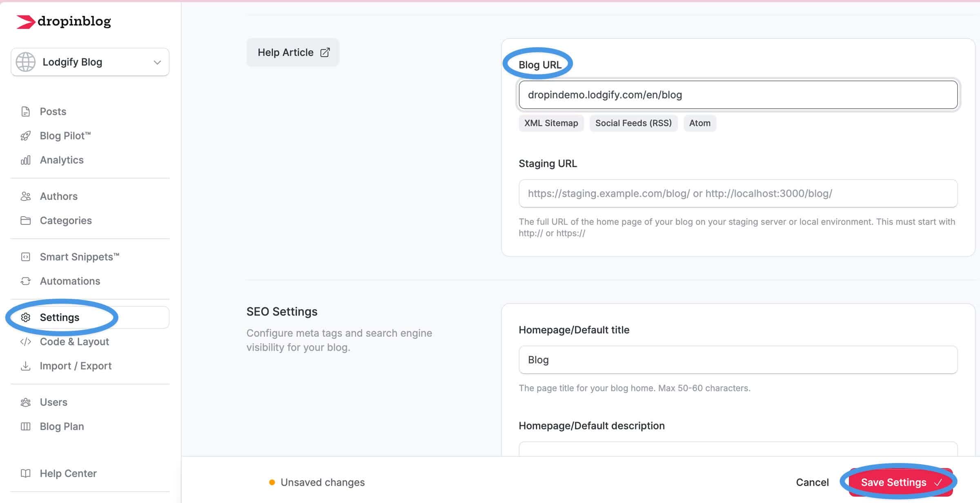Open the Help Article button
This screenshot has width=980, height=503.
[x=293, y=52]
